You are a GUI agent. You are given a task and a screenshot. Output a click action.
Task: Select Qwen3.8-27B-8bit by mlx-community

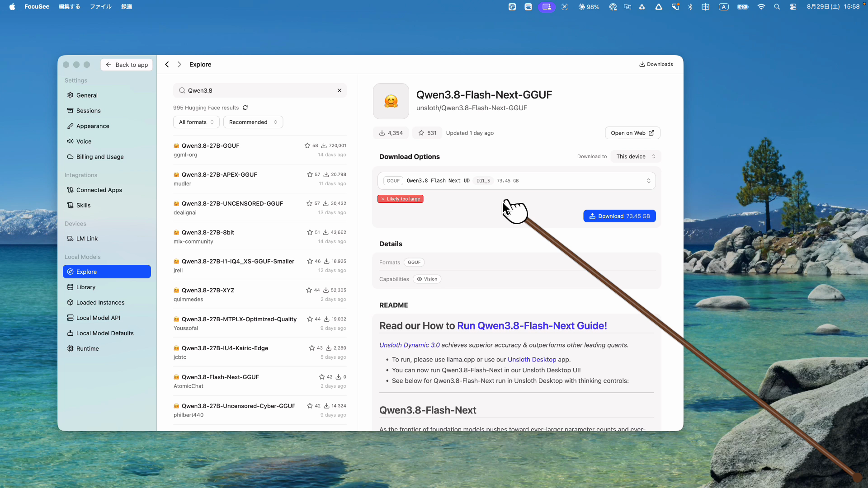pyautogui.click(x=260, y=237)
